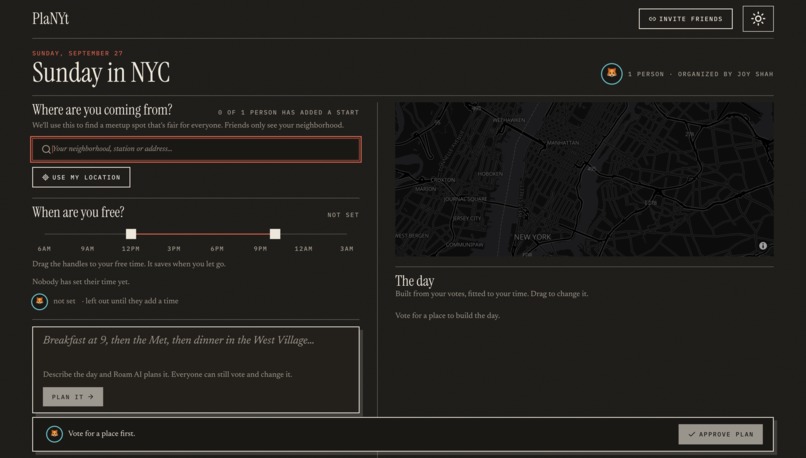Click the '6PM' timeline label

point(217,249)
